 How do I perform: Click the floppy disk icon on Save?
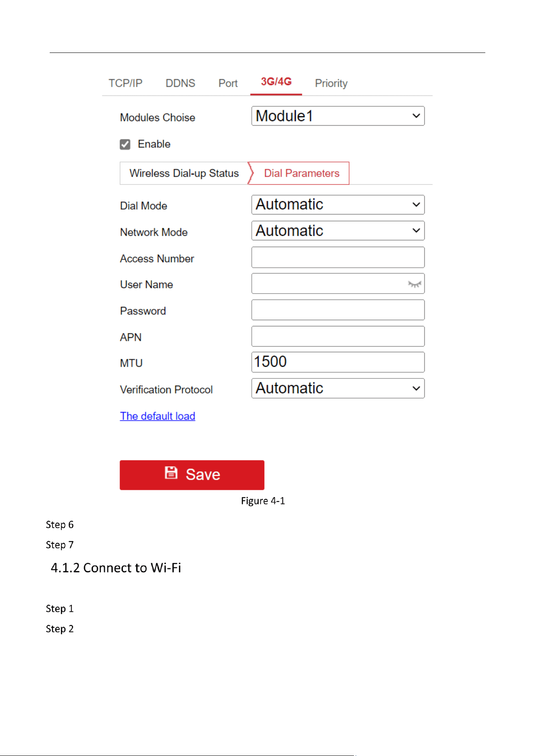[171, 472]
